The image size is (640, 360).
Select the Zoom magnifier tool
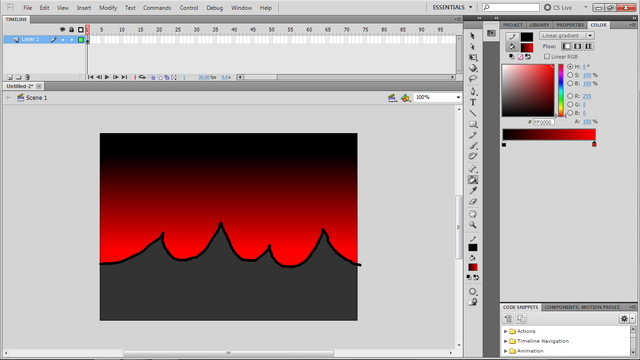[473, 225]
